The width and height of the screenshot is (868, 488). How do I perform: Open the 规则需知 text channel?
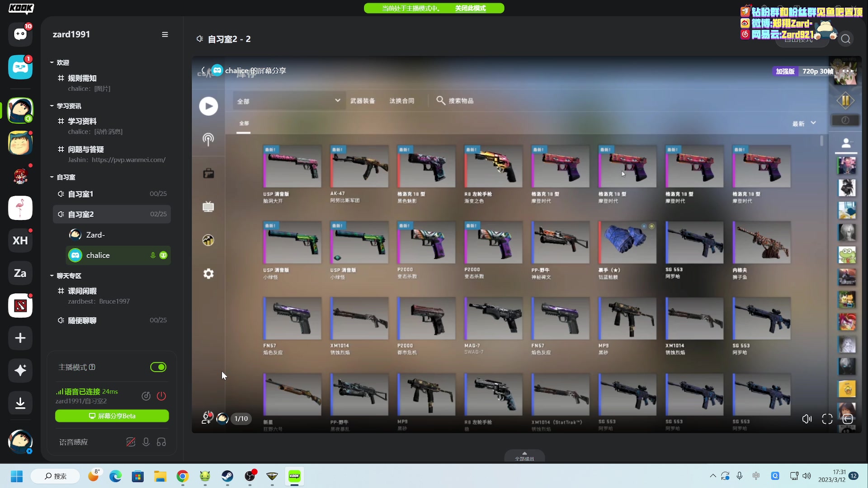(x=82, y=78)
